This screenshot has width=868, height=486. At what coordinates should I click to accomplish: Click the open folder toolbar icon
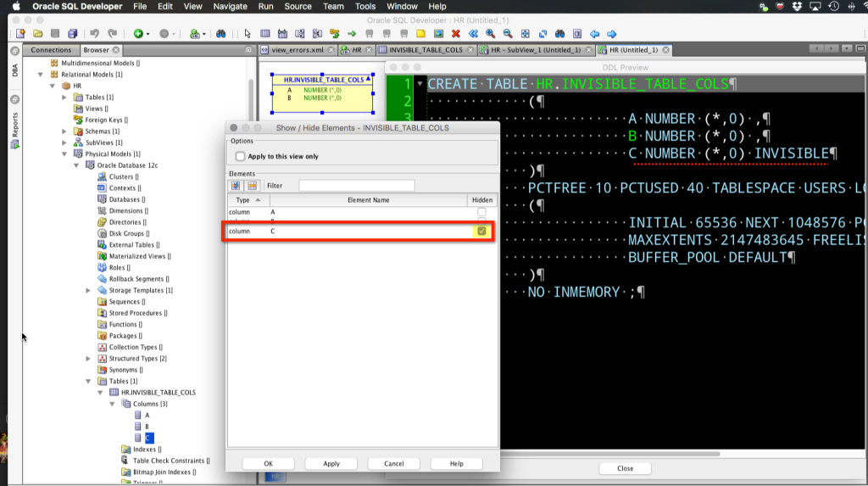38,34
